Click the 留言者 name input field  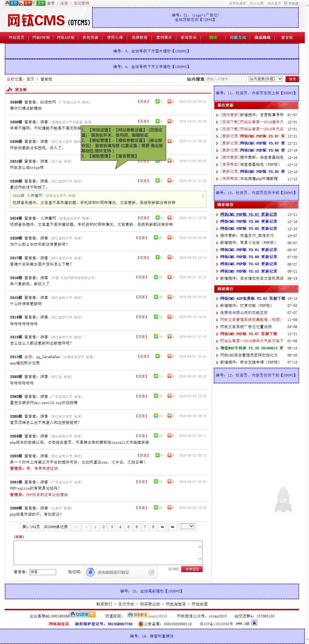point(43,572)
